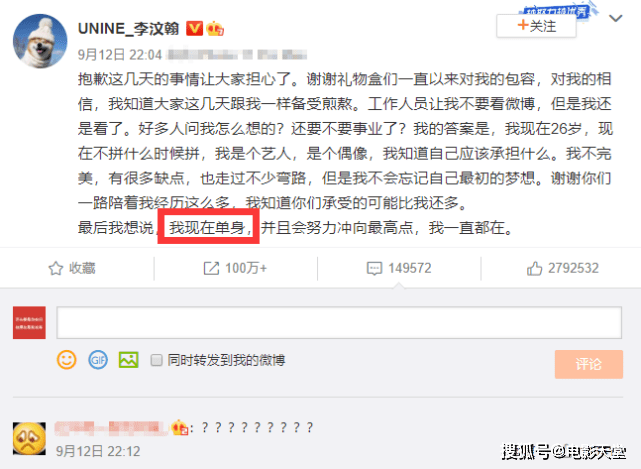Click the crown membership badge beside username
Viewport: 641px width, 469px height.
click(x=215, y=29)
